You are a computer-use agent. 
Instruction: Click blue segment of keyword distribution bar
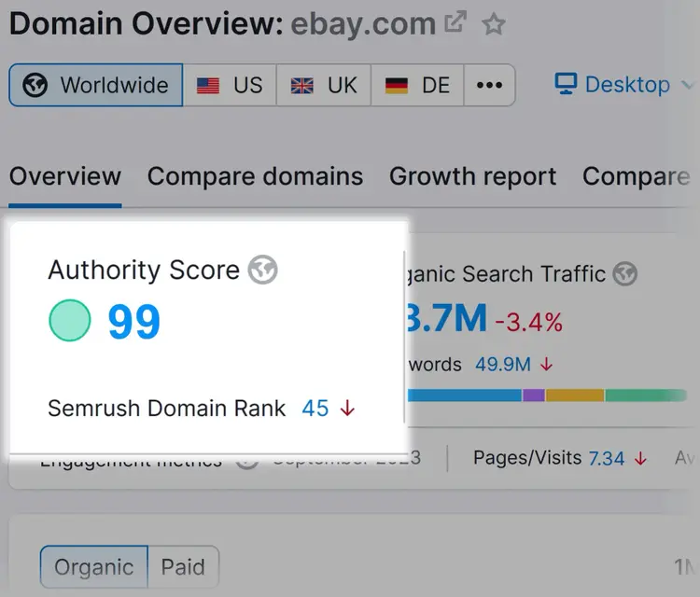(x=464, y=396)
